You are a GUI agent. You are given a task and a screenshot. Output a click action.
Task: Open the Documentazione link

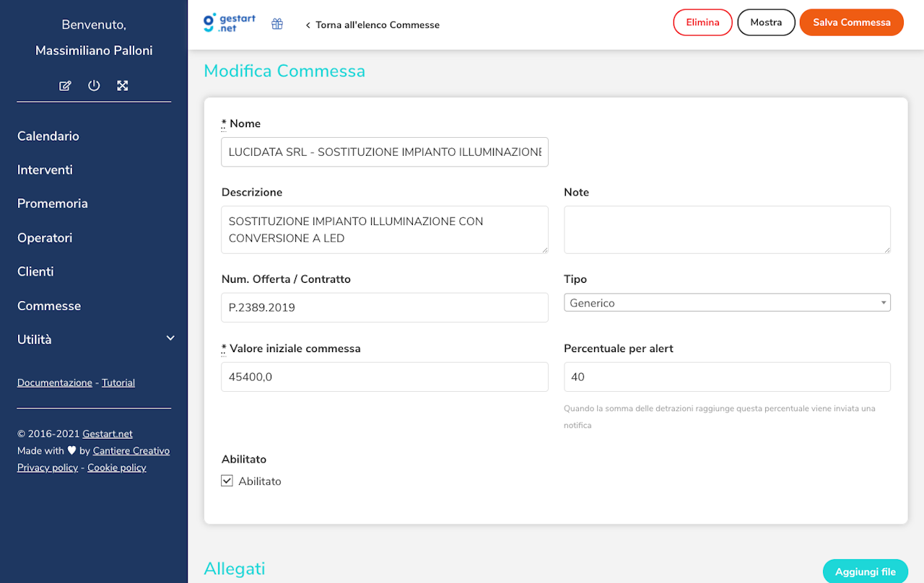(x=55, y=383)
